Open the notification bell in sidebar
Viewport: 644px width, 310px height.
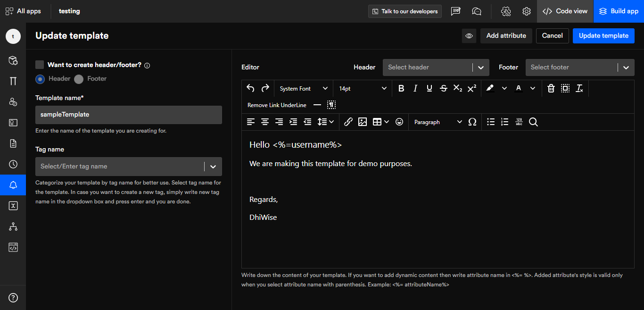coord(13,185)
